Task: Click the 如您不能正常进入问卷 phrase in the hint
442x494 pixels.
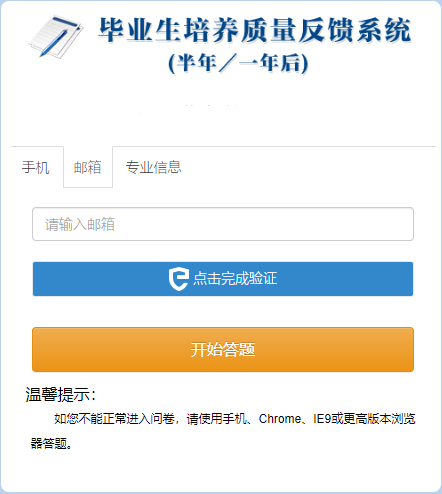Action: pyautogui.click(x=114, y=419)
